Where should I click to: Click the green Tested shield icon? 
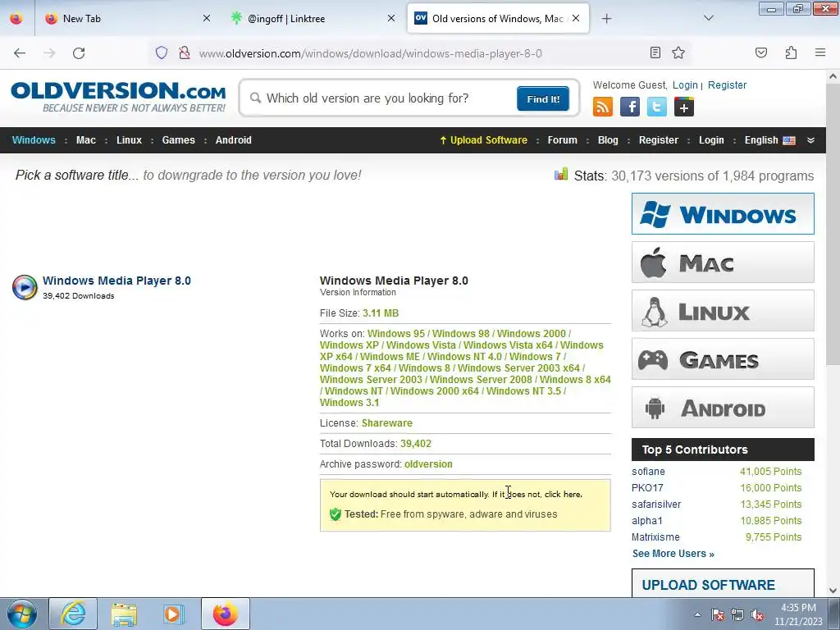[336, 514]
